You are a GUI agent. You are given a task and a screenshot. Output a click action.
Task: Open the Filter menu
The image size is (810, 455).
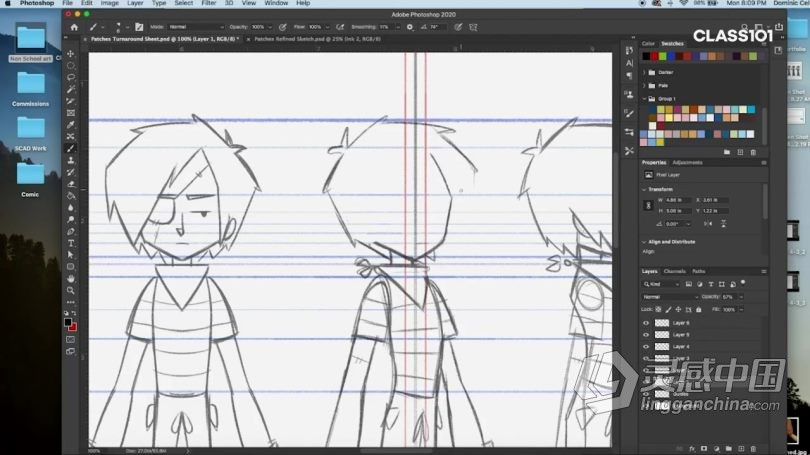pyautogui.click(x=209, y=3)
